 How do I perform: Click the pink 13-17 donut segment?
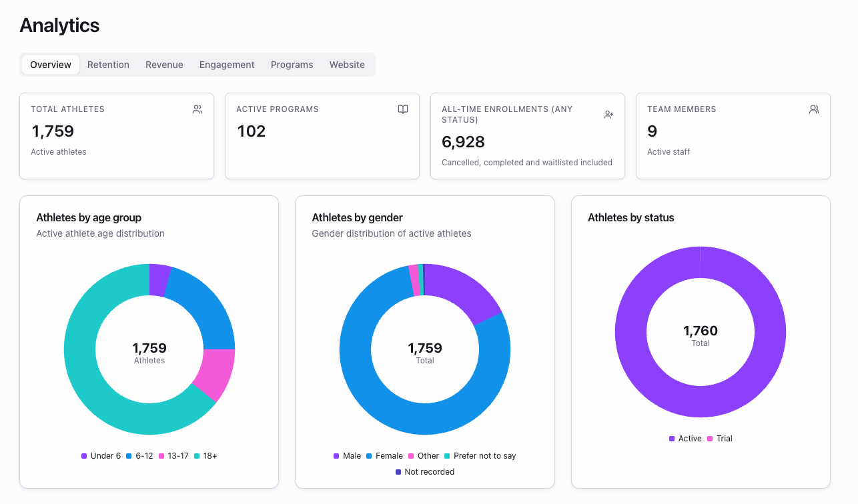(217, 372)
